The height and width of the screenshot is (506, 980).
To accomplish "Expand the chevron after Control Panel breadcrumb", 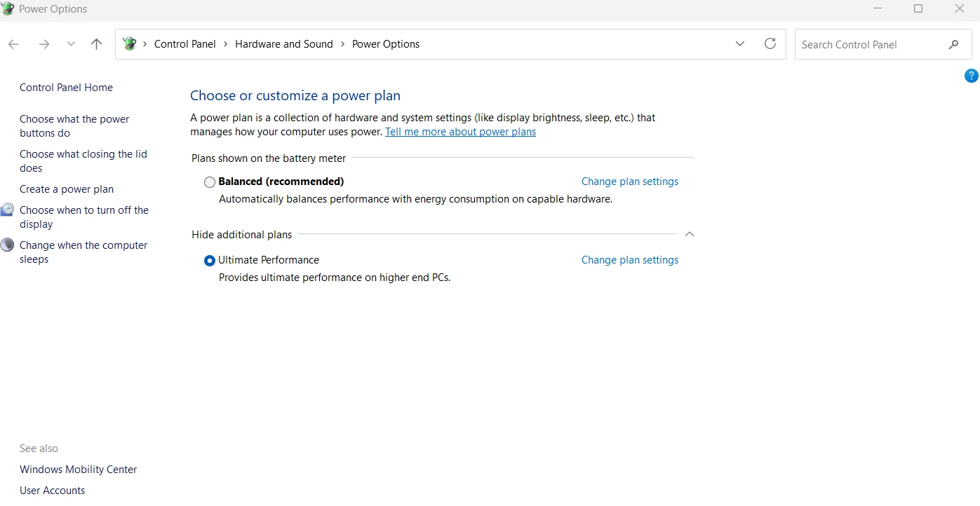I will [x=226, y=44].
